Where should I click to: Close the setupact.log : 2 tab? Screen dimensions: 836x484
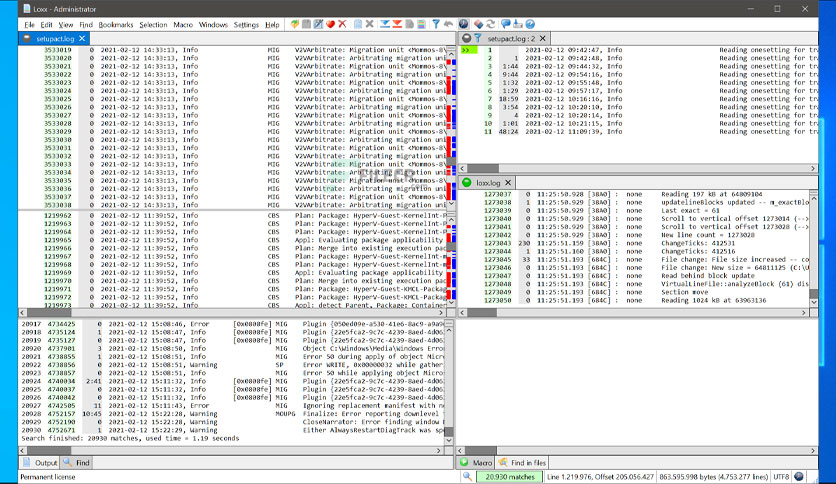(543, 38)
